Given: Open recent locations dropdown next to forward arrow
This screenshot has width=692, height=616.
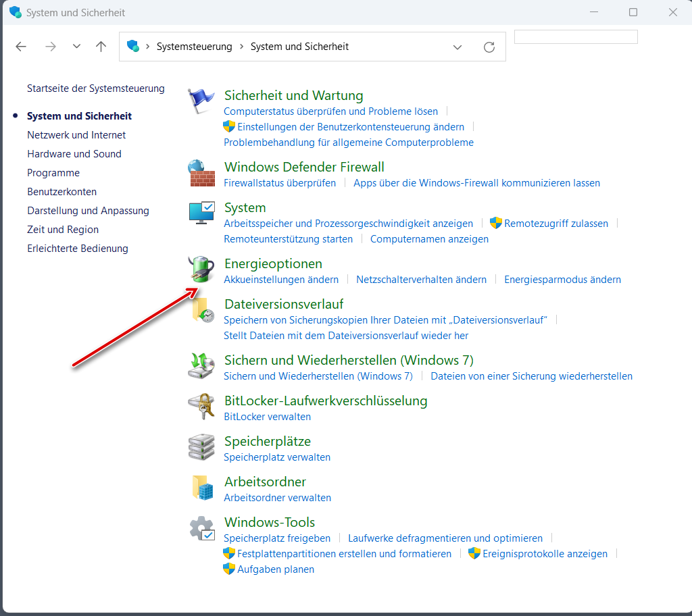Looking at the screenshot, I should [x=76, y=46].
